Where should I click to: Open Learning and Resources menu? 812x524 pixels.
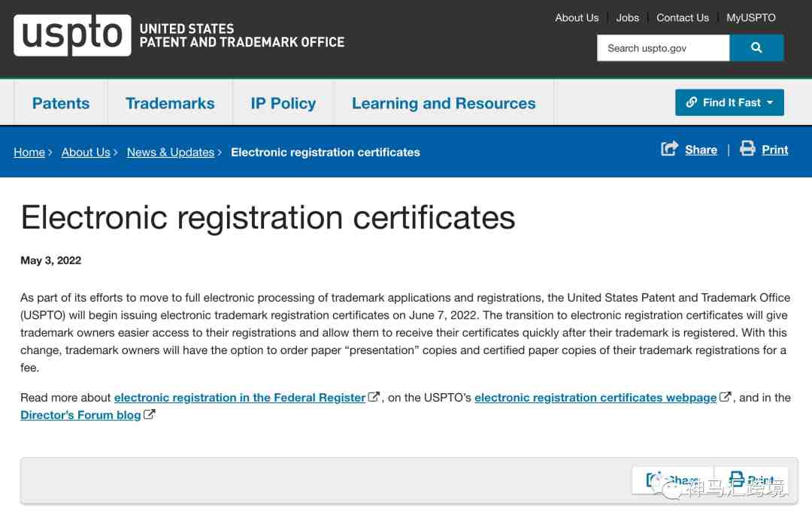click(x=444, y=103)
